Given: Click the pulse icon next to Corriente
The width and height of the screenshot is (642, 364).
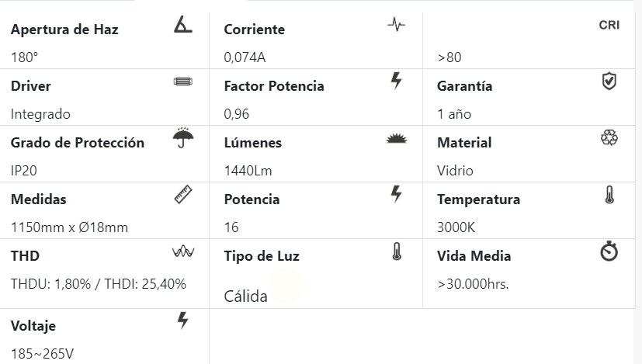Looking at the screenshot, I should pos(396,25).
